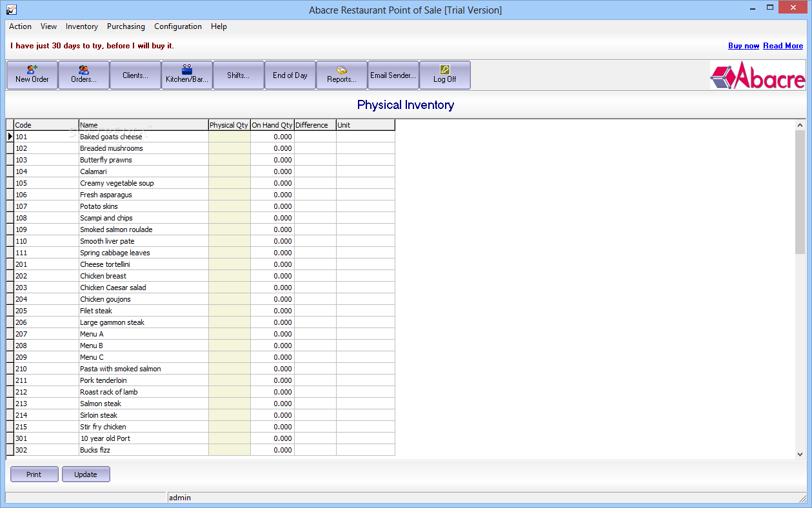Click the Read More link
Image resolution: width=812 pixels, height=508 pixels.
pyautogui.click(x=783, y=46)
